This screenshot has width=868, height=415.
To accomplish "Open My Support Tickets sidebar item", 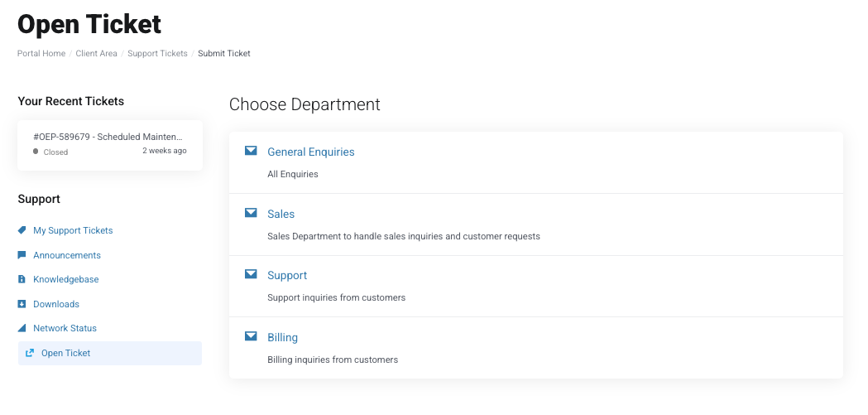I will pos(73,230).
